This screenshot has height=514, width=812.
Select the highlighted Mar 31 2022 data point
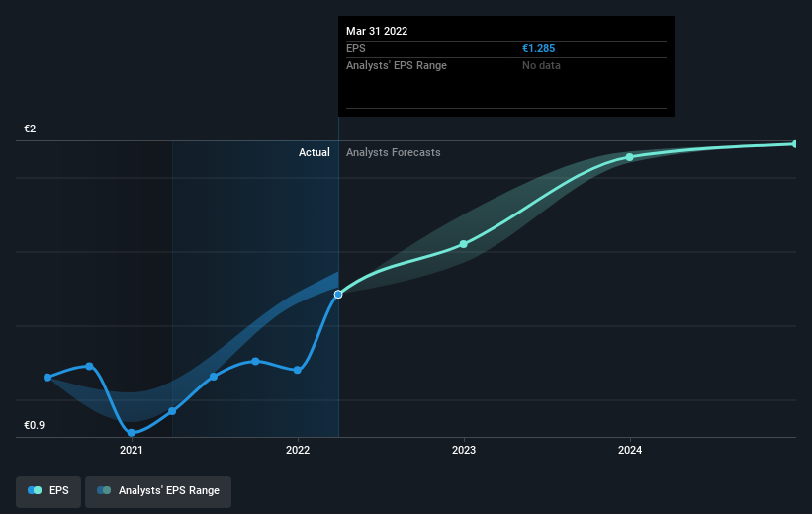click(338, 294)
